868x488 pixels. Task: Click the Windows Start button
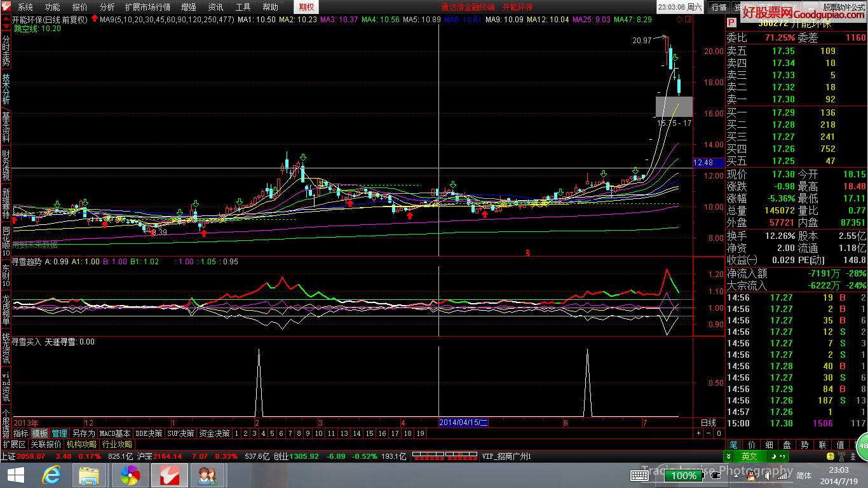15,475
